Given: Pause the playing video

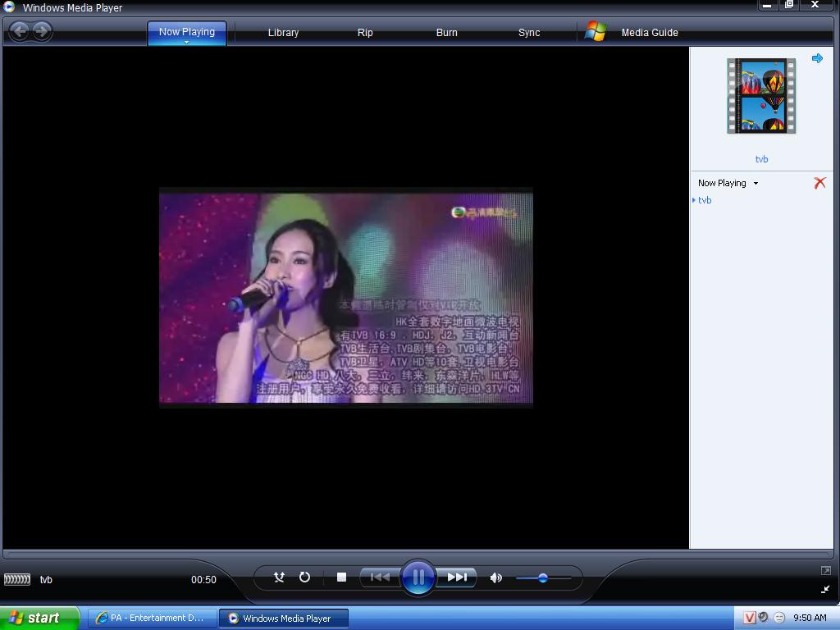Looking at the screenshot, I should coord(418,577).
